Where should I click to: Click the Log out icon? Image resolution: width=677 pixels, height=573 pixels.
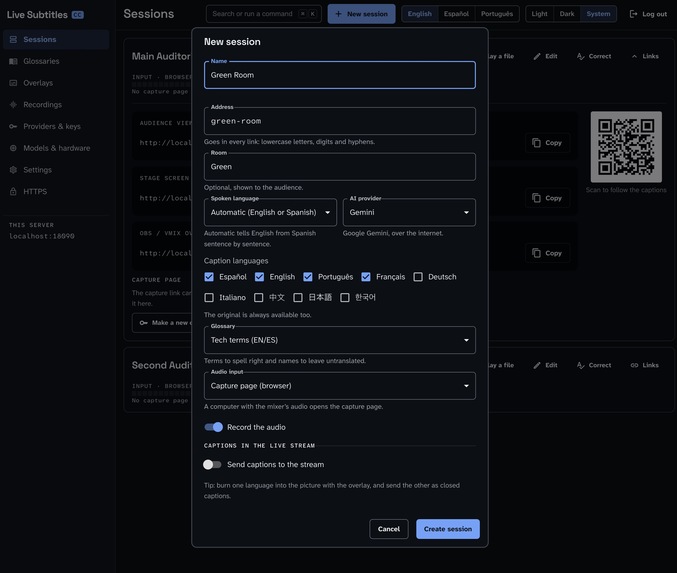[x=633, y=14]
